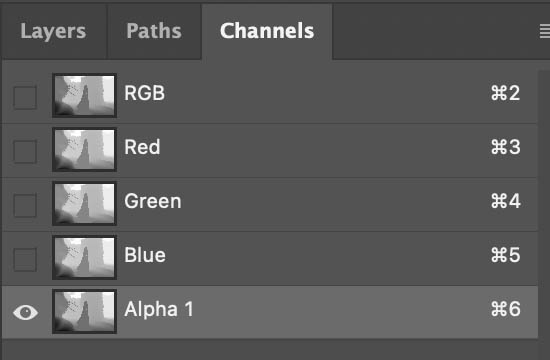Click the ⌘6 shortcut on Alpha 1 row
The height and width of the screenshot is (360, 550).
coord(505,309)
